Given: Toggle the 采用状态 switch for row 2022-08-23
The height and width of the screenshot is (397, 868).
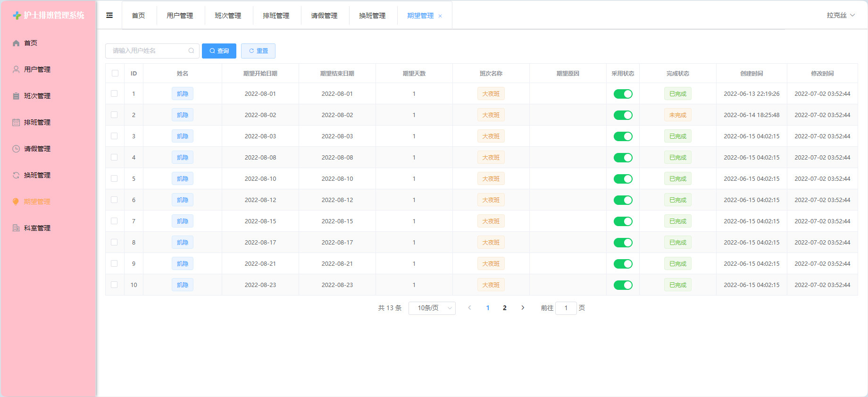Looking at the screenshot, I should tap(623, 285).
